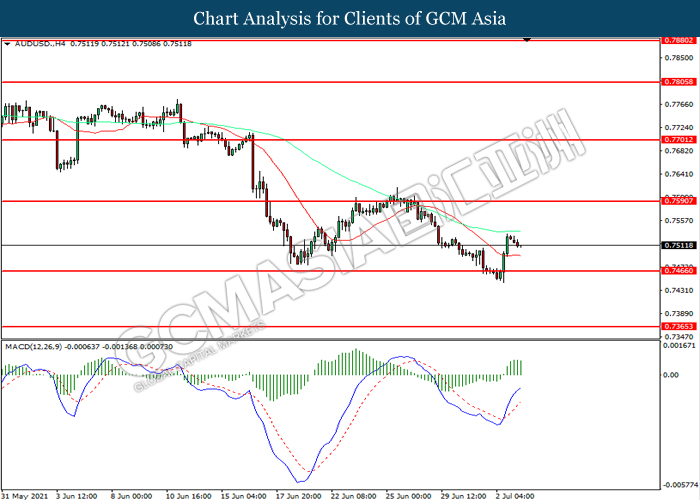Select the 0.75907 red price label

click(679, 201)
